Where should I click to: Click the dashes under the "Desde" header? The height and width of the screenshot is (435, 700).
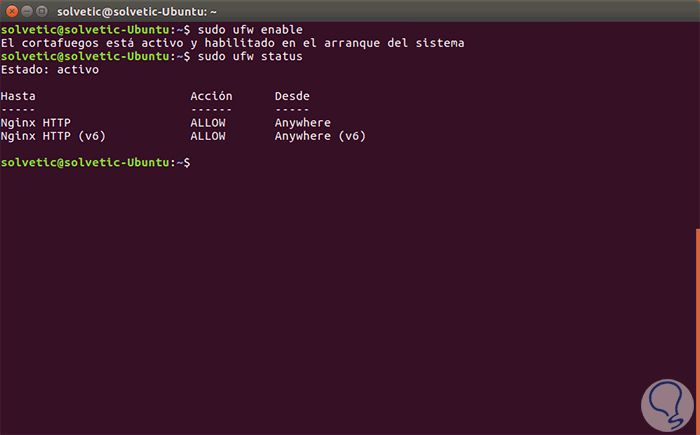292,109
